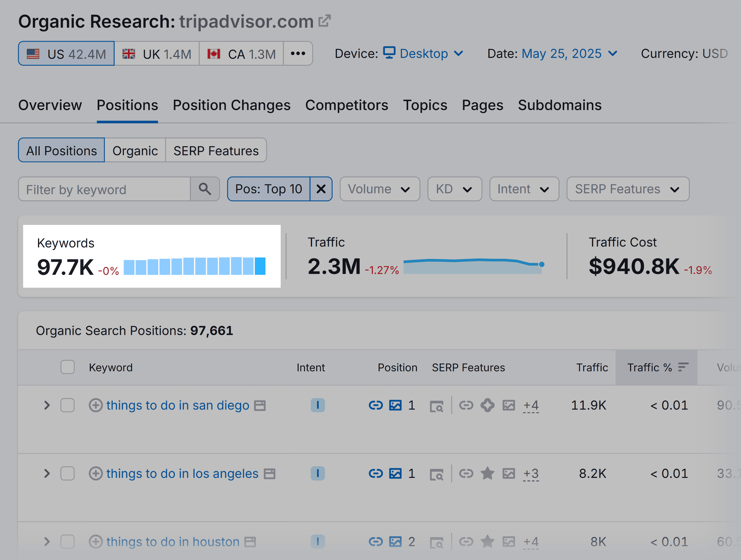Tick the select-all keywords checkbox
The image size is (741, 560).
click(68, 367)
